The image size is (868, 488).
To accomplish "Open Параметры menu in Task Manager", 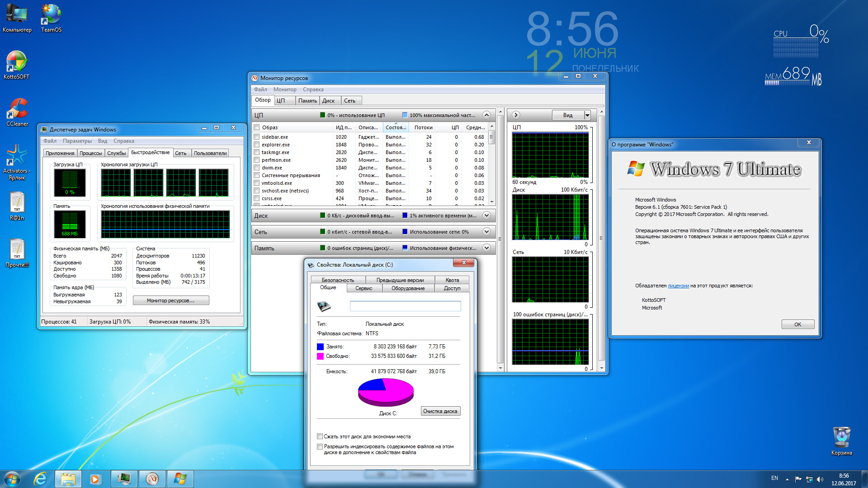I will click(x=77, y=141).
